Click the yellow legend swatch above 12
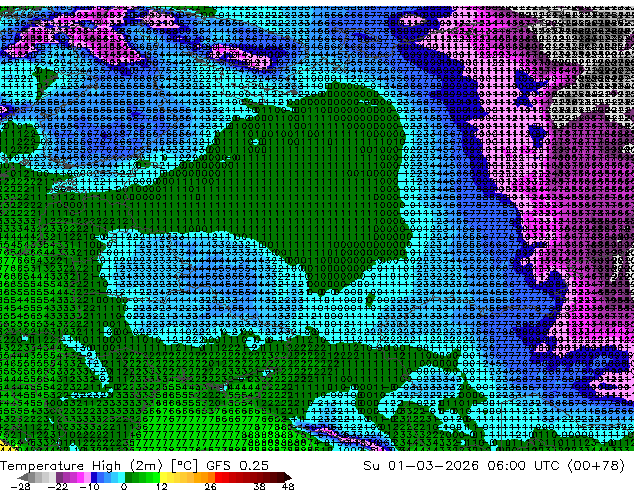 pyautogui.click(x=163, y=477)
